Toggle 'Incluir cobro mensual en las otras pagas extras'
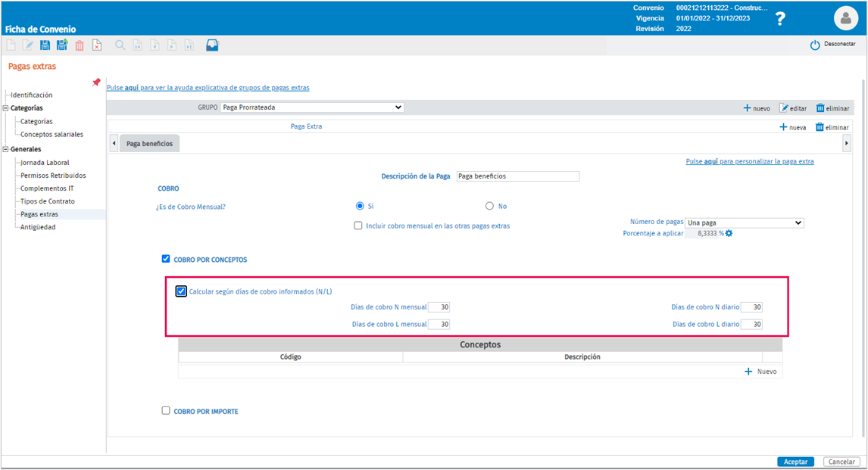Viewport: 868px width, 470px height. [358, 226]
